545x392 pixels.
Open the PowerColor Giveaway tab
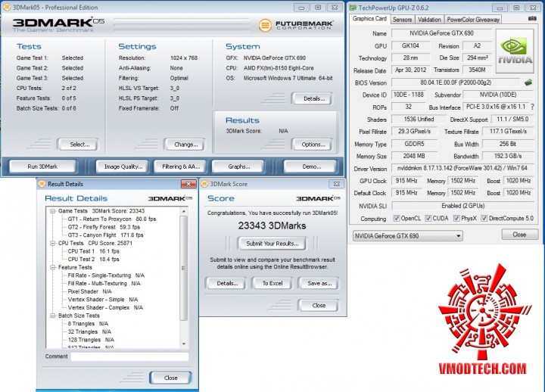click(x=473, y=20)
